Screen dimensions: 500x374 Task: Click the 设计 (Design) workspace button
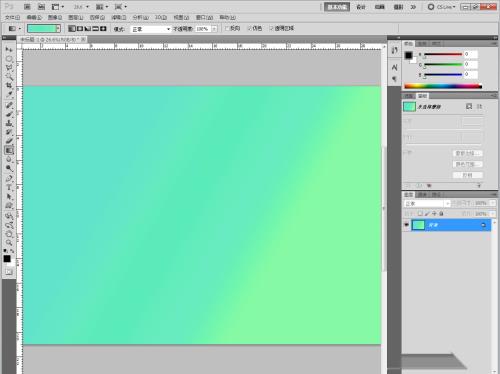(x=361, y=7)
